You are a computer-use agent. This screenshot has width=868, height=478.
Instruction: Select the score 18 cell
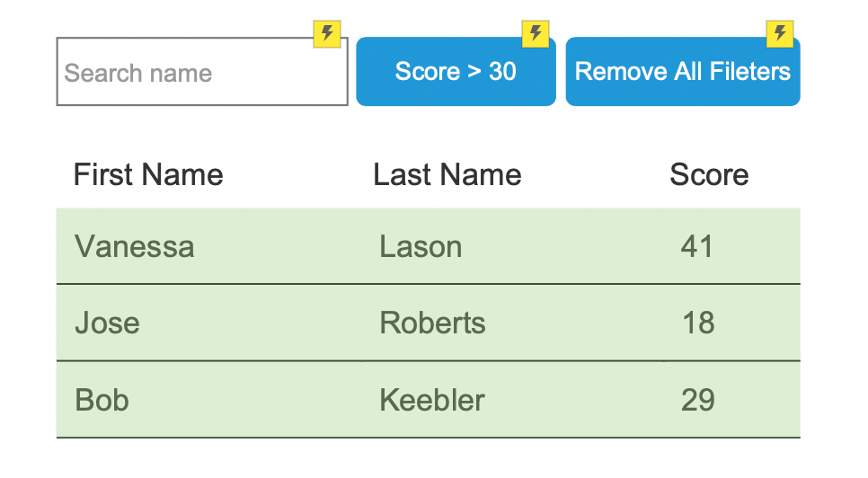coord(698,323)
